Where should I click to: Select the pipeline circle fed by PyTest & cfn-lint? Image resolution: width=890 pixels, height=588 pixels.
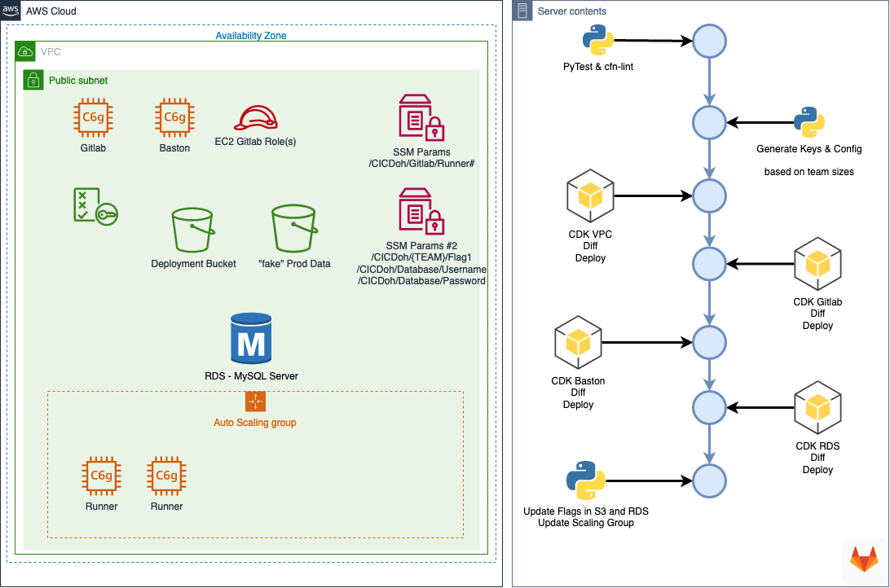pos(710,41)
